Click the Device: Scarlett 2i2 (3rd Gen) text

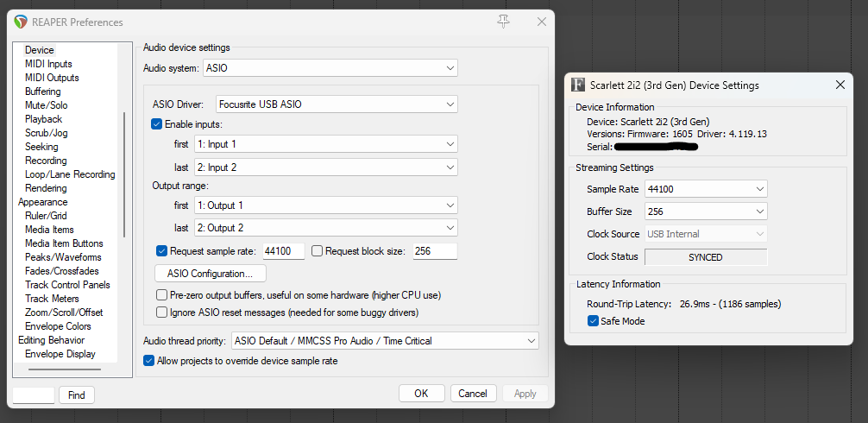click(648, 121)
